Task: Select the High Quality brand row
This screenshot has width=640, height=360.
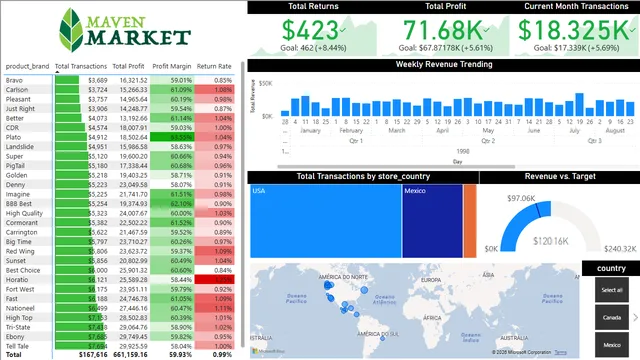Action: point(120,213)
